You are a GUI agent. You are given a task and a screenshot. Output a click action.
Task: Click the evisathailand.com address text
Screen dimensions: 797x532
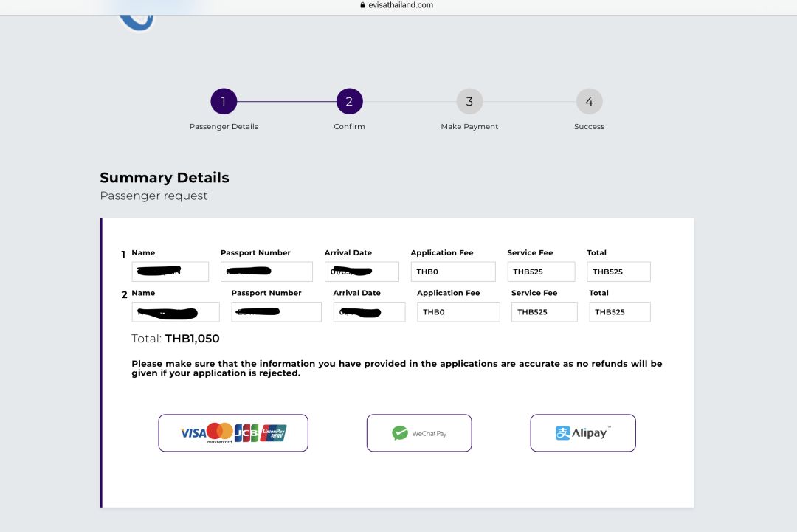pos(401,5)
